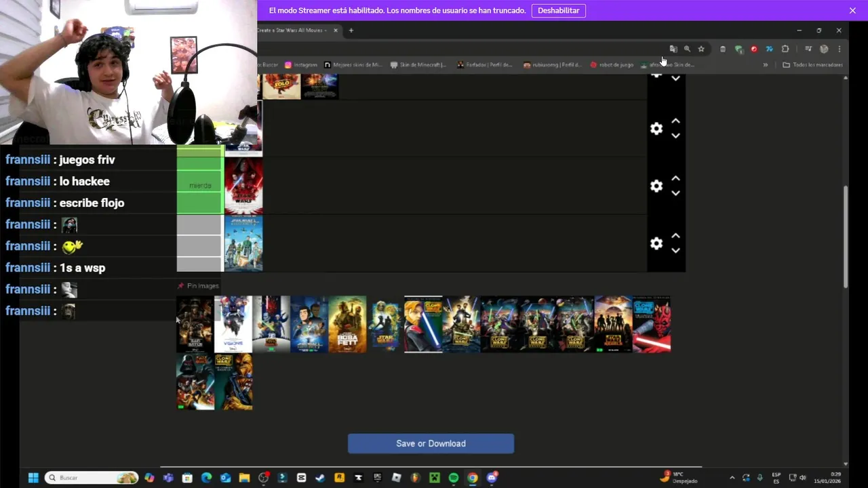Open settings gear for the gray tier row
Image resolution: width=868 pixels, height=488 pixels.
pos(656,243)
